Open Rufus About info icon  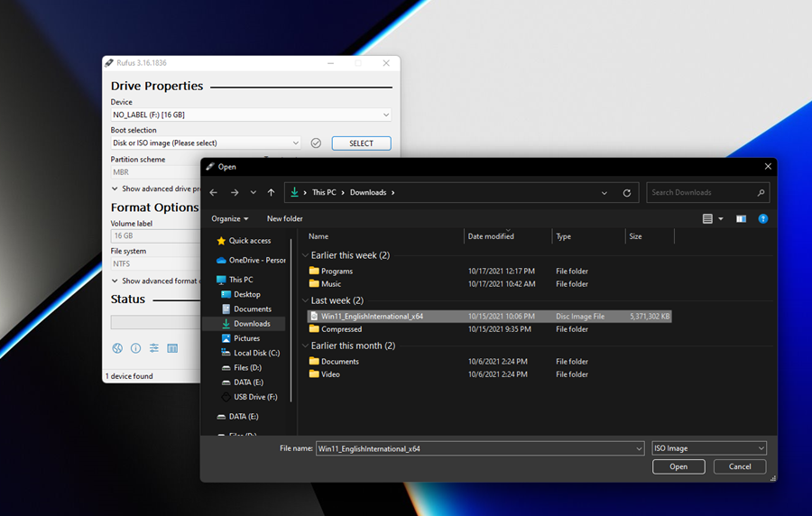(135, 348)
